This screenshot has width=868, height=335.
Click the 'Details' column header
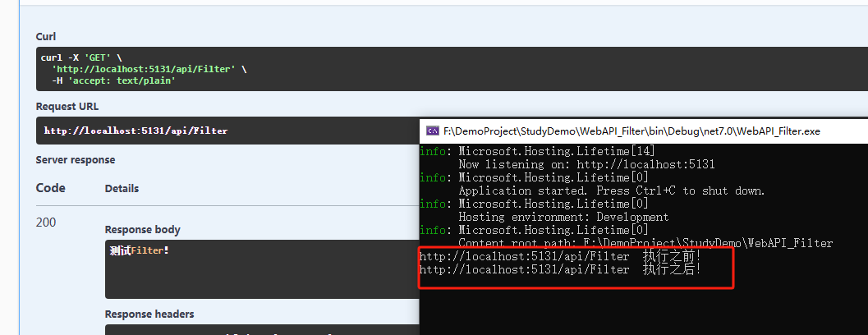click(122, 188)
